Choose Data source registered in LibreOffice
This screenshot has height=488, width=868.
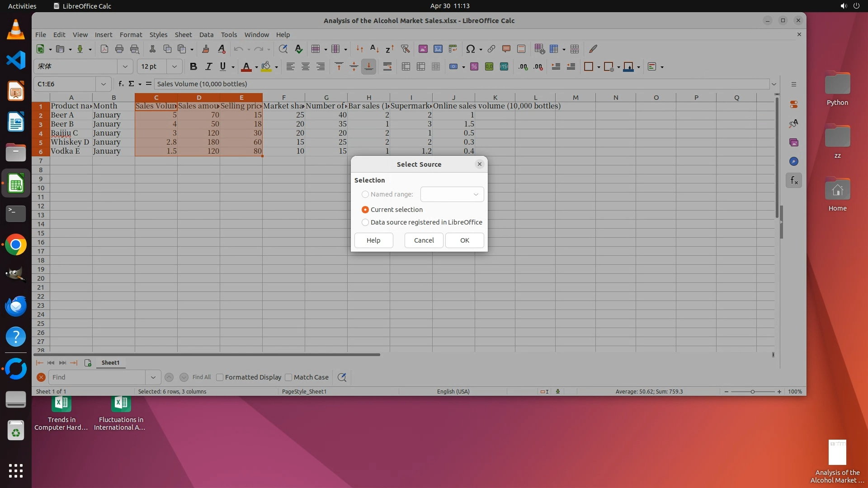(365, 222)
